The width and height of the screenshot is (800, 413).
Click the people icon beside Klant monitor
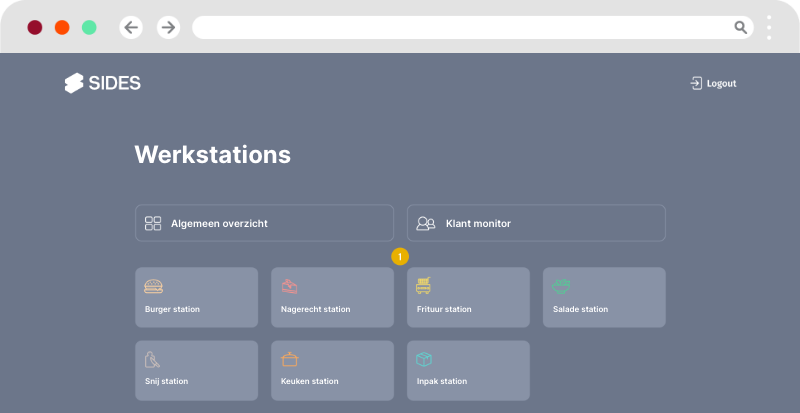[425, 223]
